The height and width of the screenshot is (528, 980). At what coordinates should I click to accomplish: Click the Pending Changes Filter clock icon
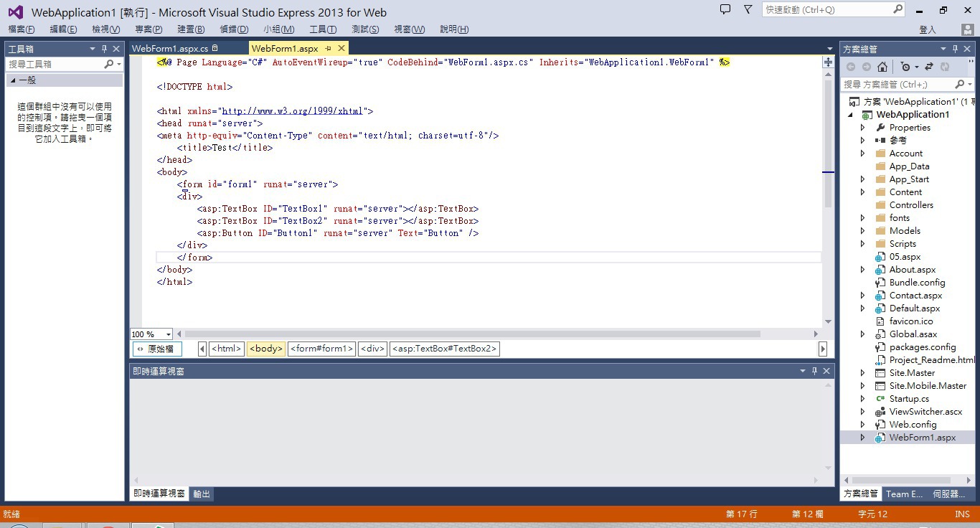905,67
